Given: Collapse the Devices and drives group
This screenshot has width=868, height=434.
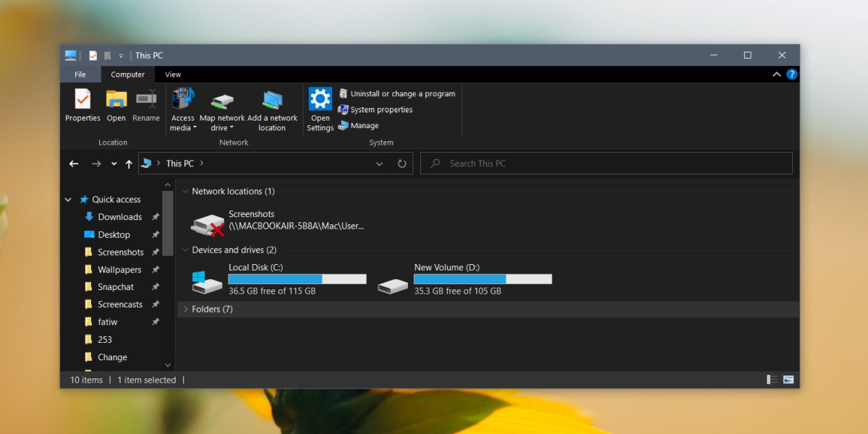Looking at the screenshot, I should pyautogui.click(x=185, y=250).
